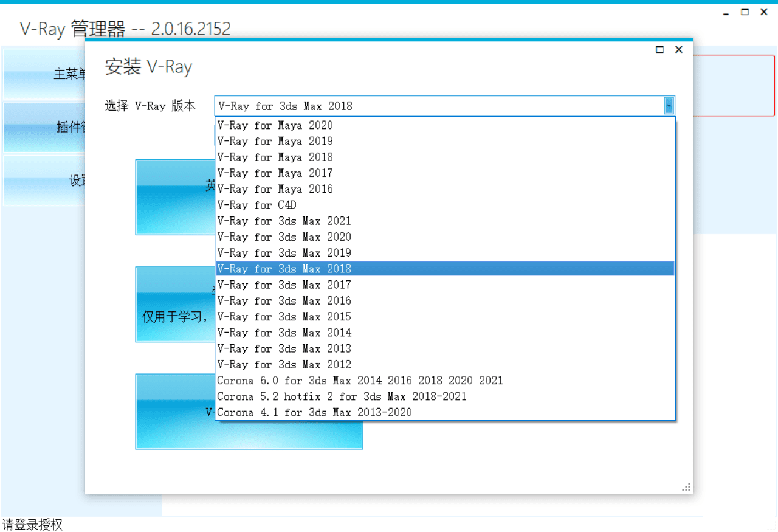Pick V-Ray for 3ds Max 2017

(x=445, y=285)
